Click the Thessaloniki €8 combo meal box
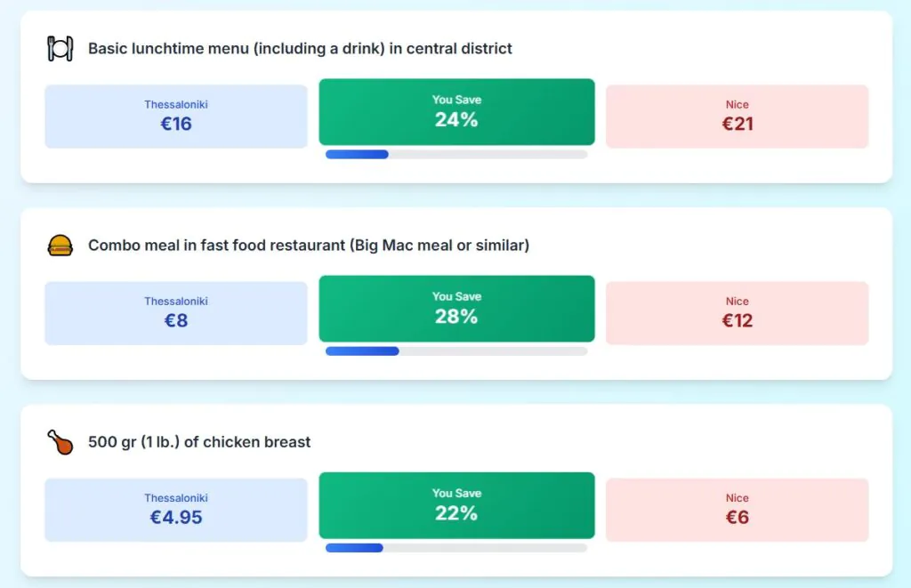The image size is (911, 588). coord(176,313)
